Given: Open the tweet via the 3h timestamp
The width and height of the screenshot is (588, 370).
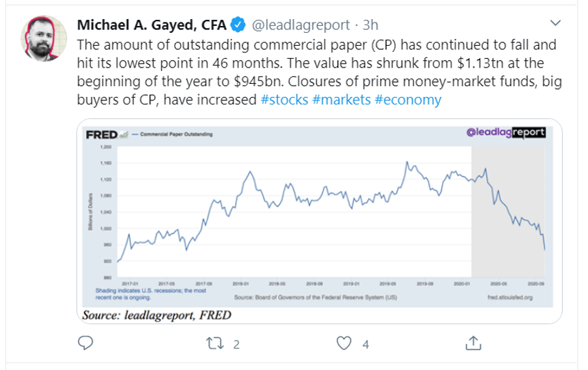Looking at the screenshot, I should pos(370,26).
